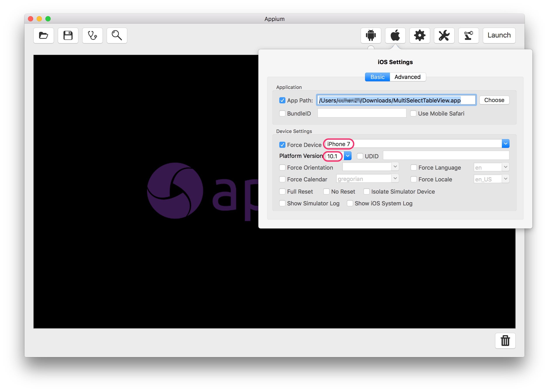
Task: Open the Platform Version dropdown
Action: click(x=348, y=156)
